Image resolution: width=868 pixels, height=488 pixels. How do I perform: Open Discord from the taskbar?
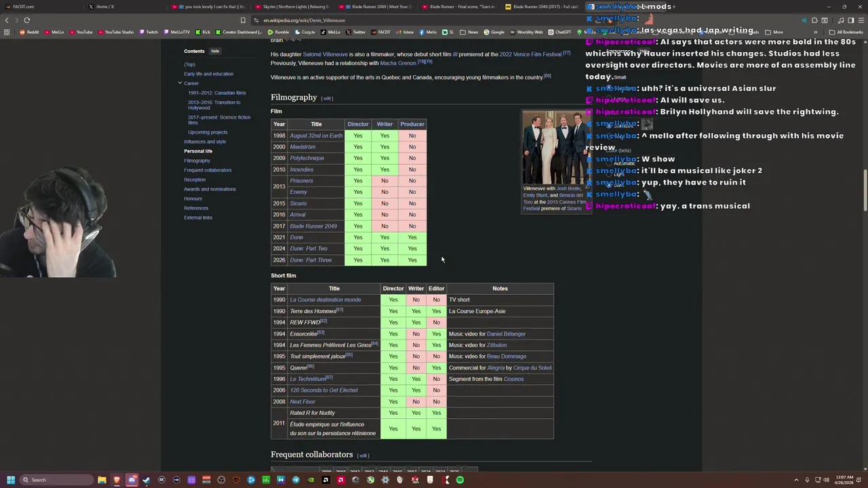coord(132,480)
